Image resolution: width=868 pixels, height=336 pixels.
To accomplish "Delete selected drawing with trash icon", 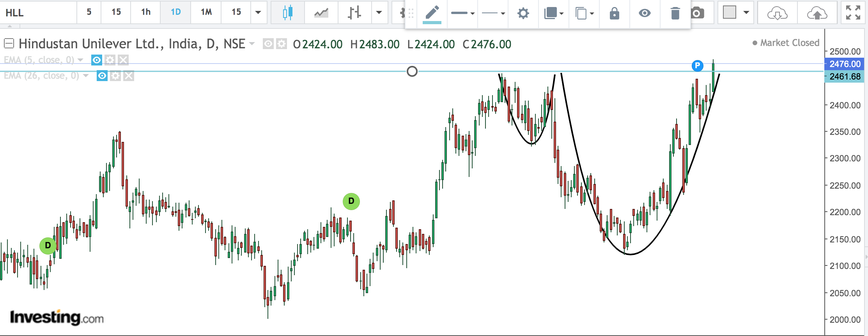I will [675, 14].
